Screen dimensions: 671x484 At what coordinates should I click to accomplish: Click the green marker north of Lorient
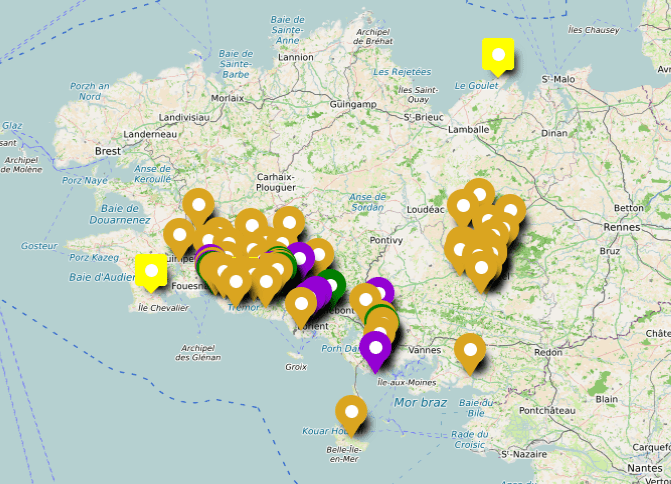pos(329,284)
